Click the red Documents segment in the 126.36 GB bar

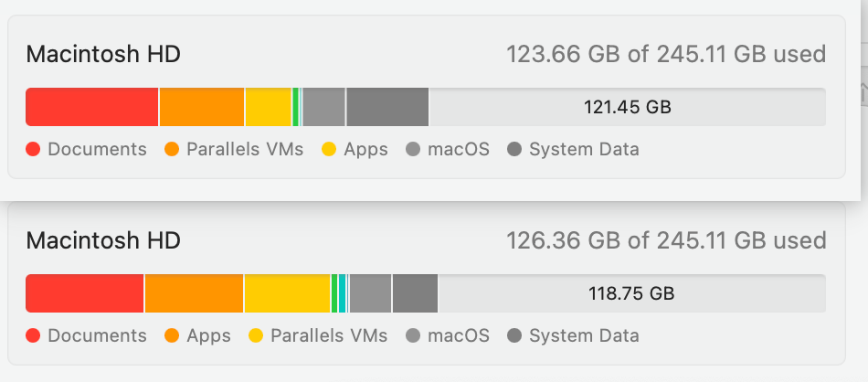(x=84, y=293)
